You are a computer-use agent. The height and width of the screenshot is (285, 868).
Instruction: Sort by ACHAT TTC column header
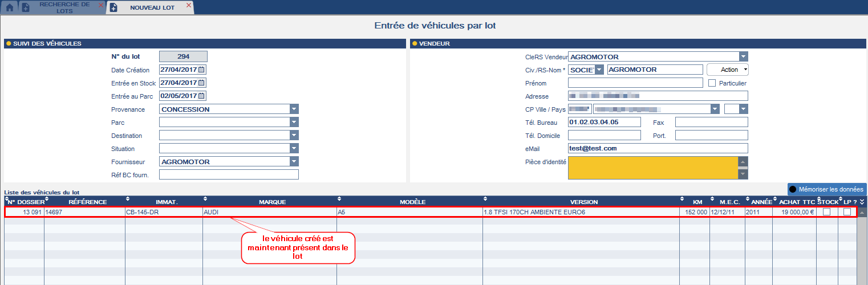794,202
